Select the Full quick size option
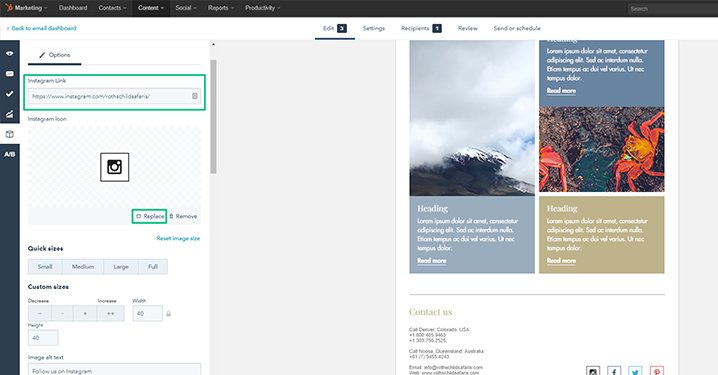The width and height of the screenshot is (718, 375). 153,266
